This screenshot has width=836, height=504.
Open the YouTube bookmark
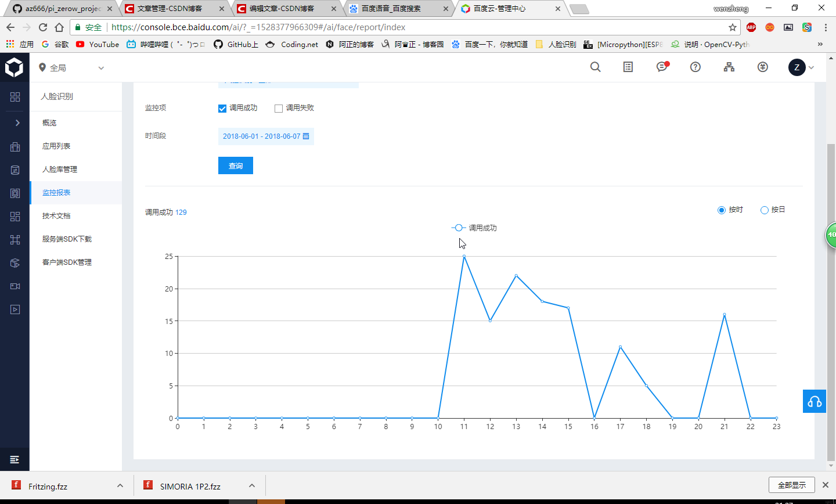98,44
